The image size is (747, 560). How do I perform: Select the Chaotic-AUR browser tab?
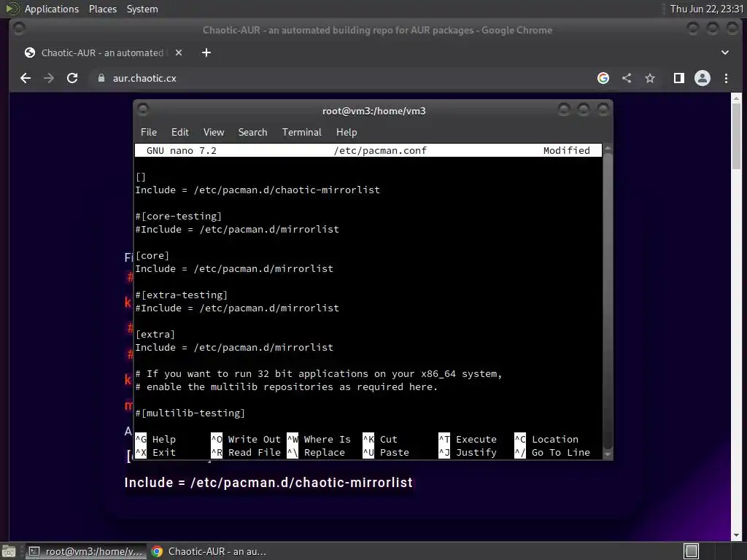102,52
